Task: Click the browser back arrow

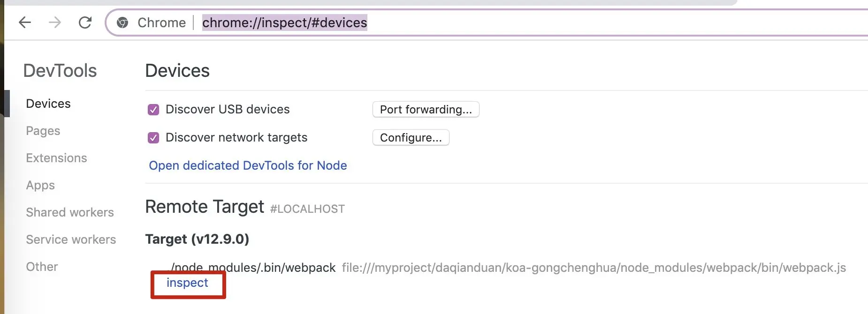Action: [x=25, y=22]
